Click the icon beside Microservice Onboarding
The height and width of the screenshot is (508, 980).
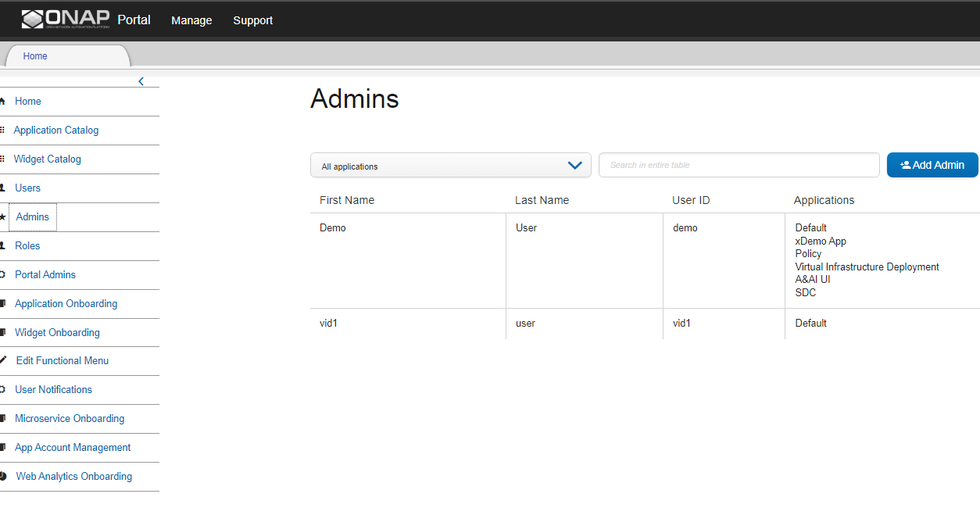[x=2, y=418]
